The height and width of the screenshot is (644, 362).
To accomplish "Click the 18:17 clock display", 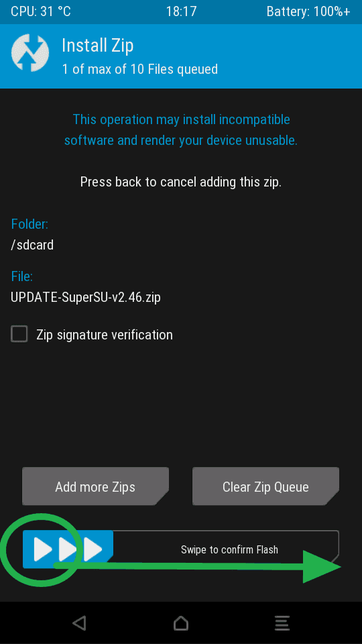I will point(181,11).
